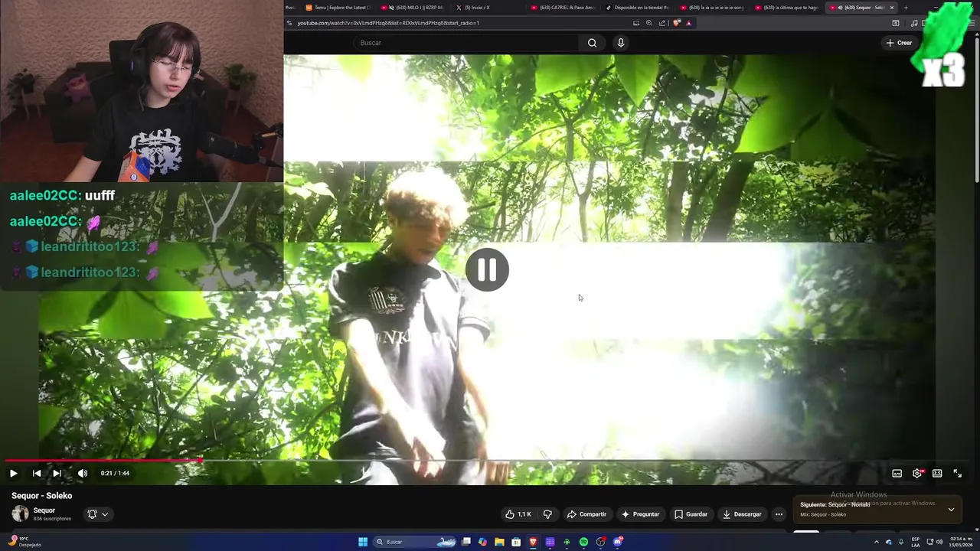This screenshot has height=551, width=980.
Task: Switch to the Disponible en la tienda tab
Action: (639, 8)
